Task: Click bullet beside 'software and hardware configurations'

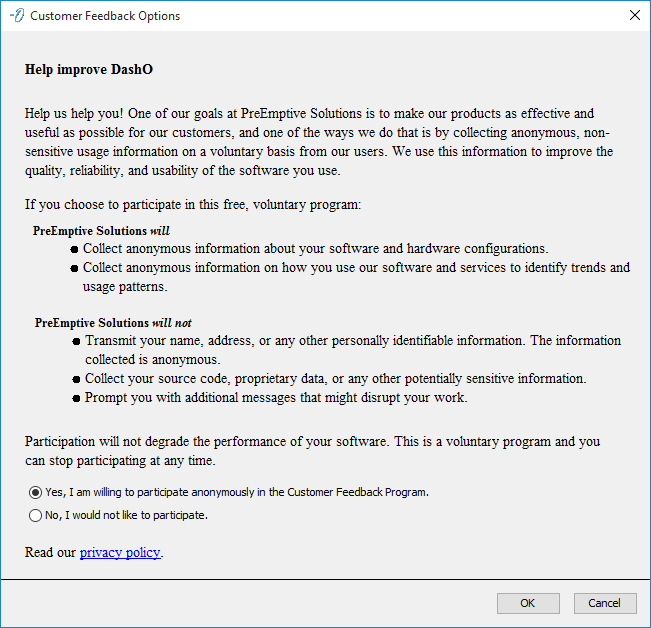Action: 75,249
